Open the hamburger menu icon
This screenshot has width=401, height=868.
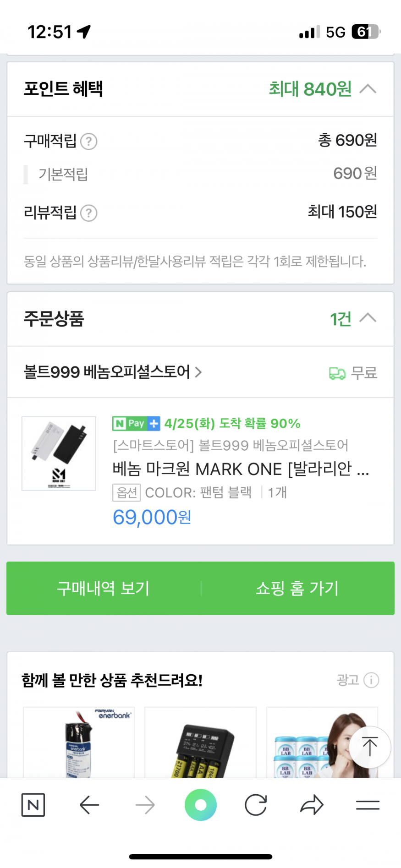point(368,805)
